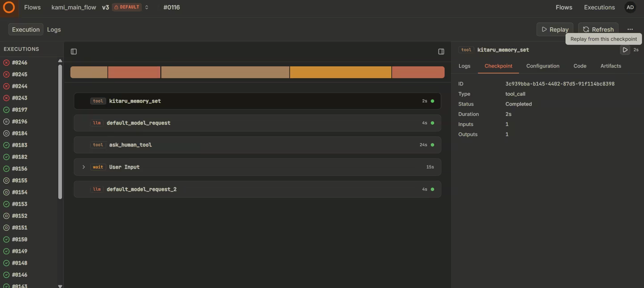Click the tool_call type value
The height and width of the screenshot is (288, 644).
point(515,94)
